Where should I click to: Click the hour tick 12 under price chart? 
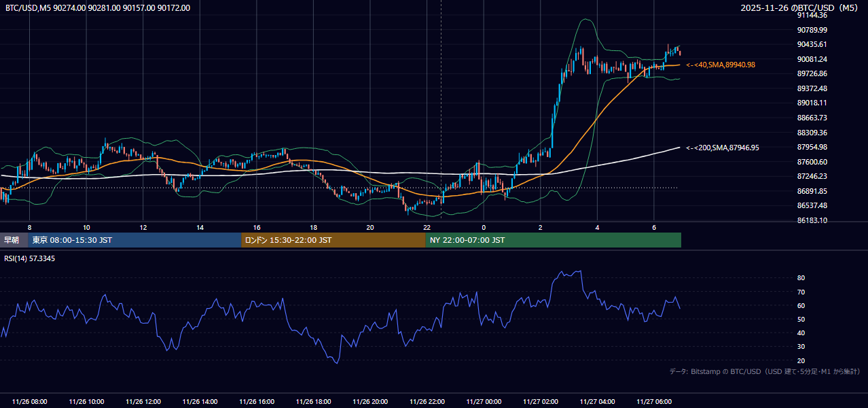[143, 227]
